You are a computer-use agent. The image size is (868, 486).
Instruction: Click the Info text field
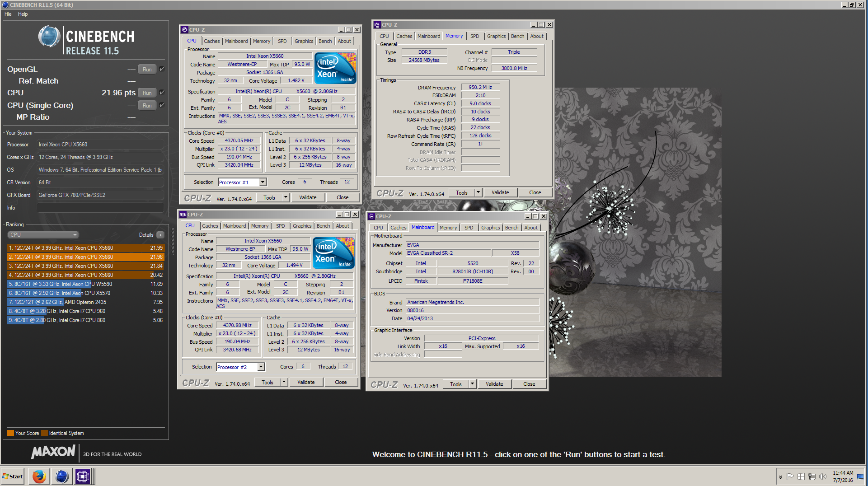tap(100, 208)
